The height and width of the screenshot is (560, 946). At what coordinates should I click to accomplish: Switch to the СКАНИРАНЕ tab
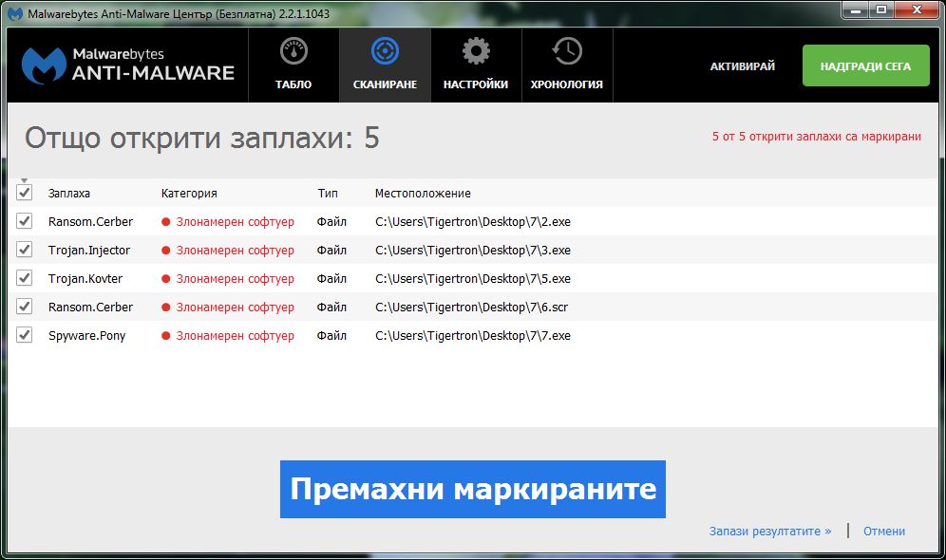[x=385, y=65]
